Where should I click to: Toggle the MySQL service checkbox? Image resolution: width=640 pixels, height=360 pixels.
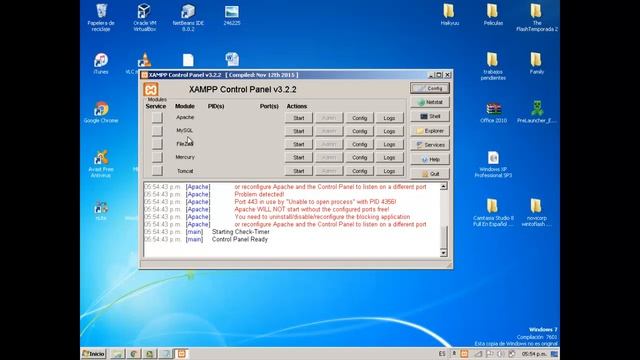[x=157, y=131]
